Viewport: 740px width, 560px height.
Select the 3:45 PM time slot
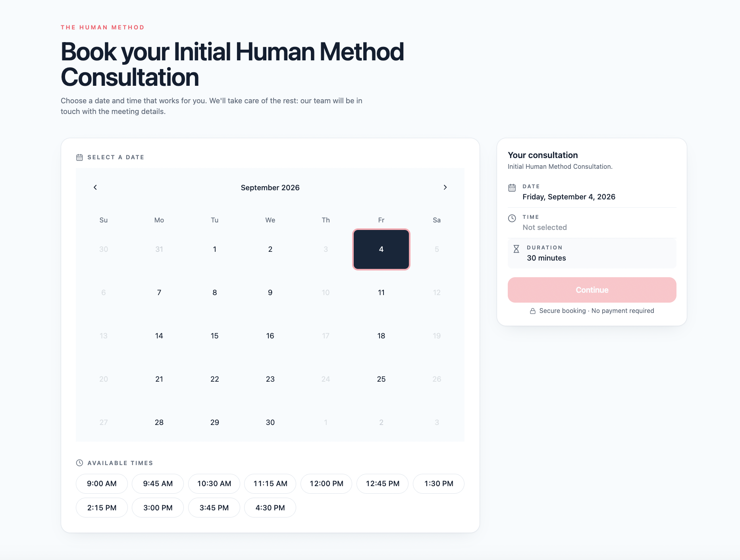click(x=214, y=508)
